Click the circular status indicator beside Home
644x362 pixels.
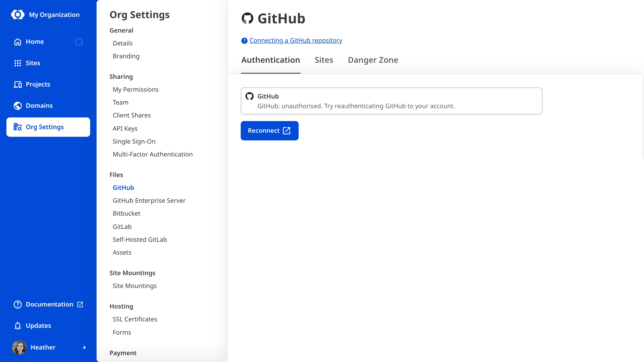pyautogui.click(x=79, y=42)
